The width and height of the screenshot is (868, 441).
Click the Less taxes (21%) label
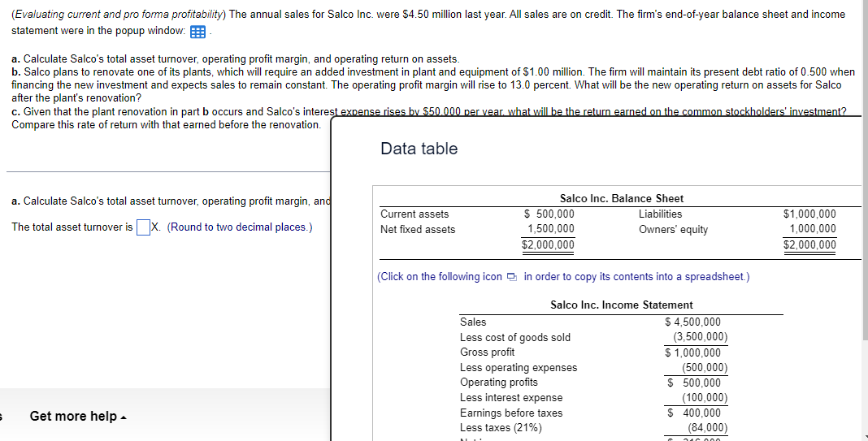pyautogui.click(x=501, y=428)
